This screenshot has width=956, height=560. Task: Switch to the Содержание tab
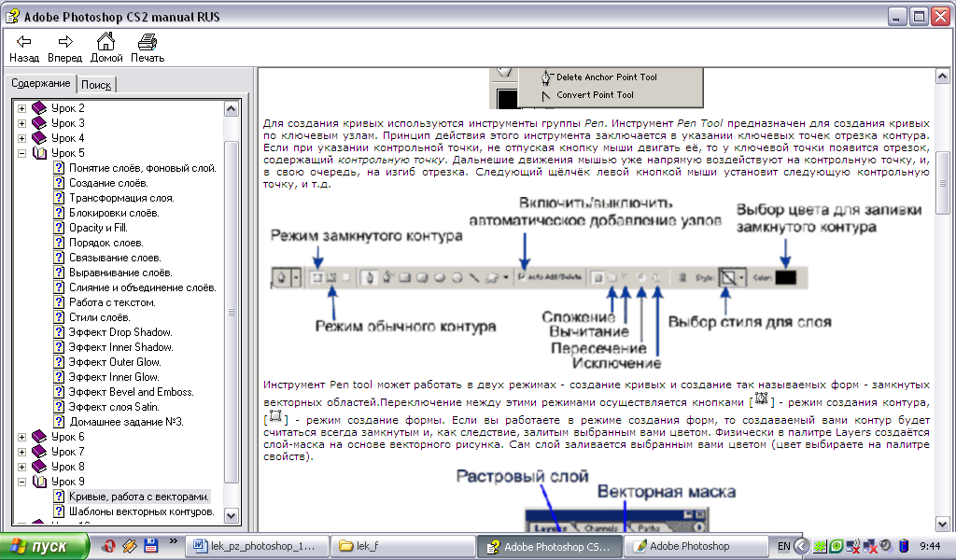point(40,83)
